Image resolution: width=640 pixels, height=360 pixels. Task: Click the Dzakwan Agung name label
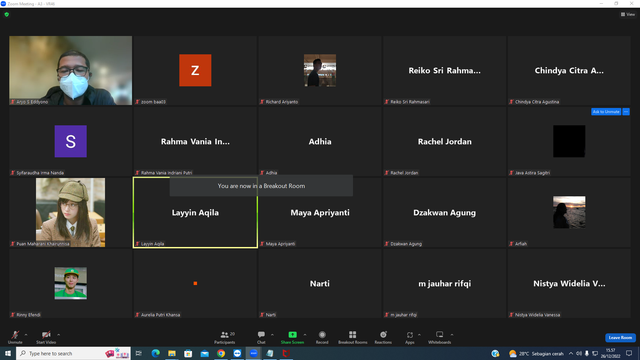pos(444,213)
